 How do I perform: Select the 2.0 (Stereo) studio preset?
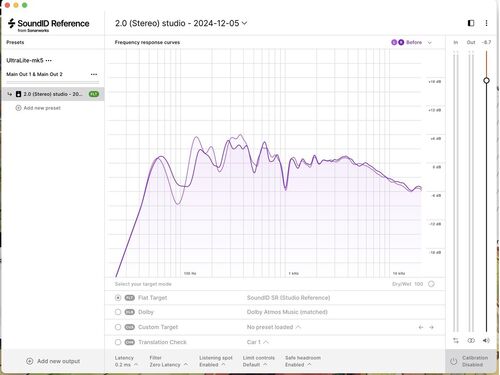pos(53,94)
